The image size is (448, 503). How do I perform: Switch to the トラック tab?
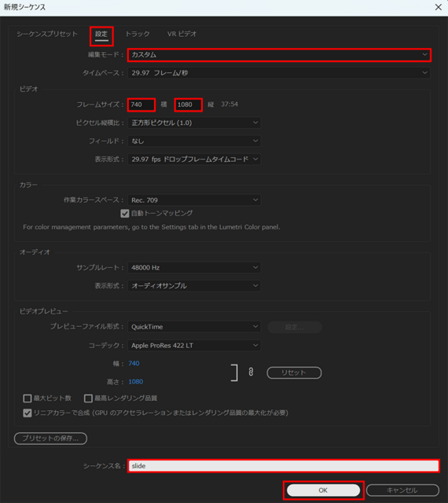coord(138,34)
